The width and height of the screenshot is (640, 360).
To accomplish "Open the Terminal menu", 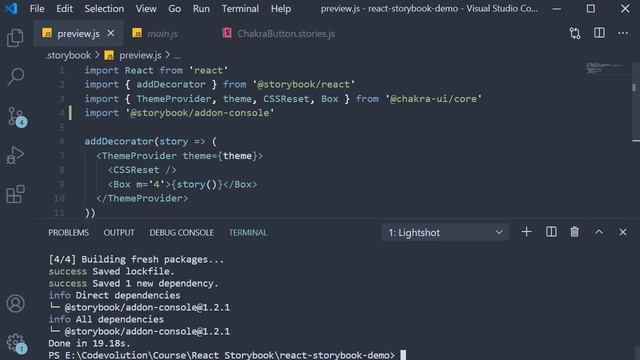I will [240, 9].
